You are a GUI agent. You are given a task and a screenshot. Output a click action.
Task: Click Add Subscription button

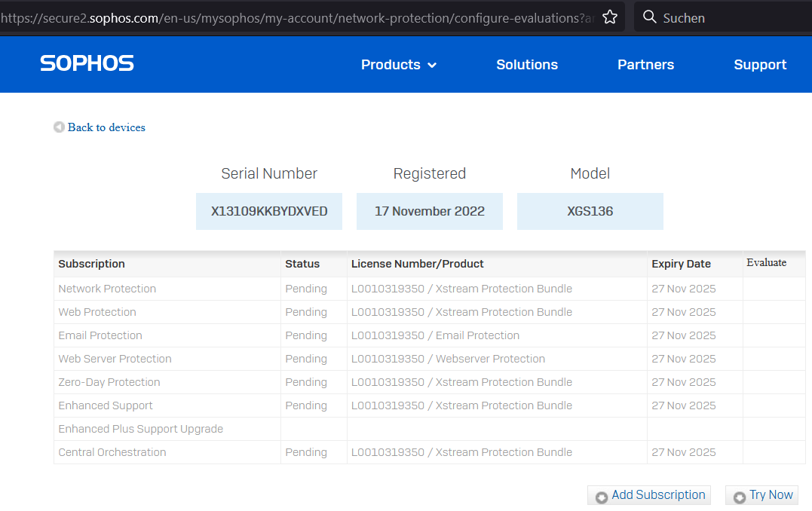(649, 495)
